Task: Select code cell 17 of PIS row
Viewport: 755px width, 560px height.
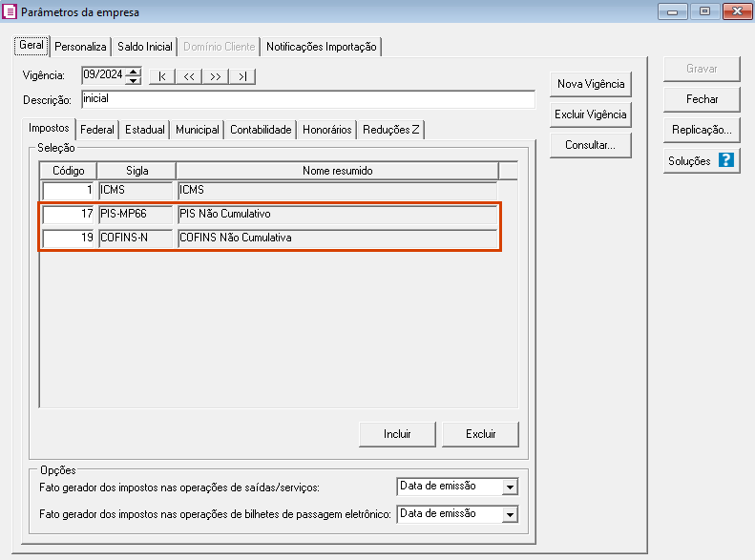Action: coord(68,214)
